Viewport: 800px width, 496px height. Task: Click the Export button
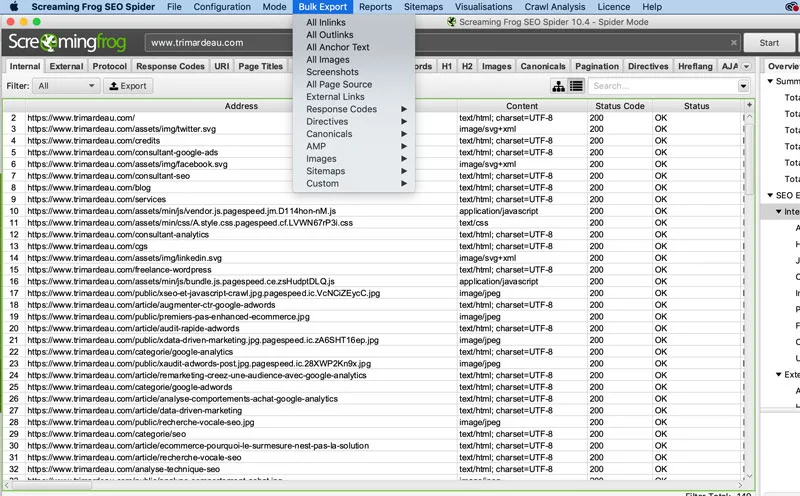tap(128, 86)
